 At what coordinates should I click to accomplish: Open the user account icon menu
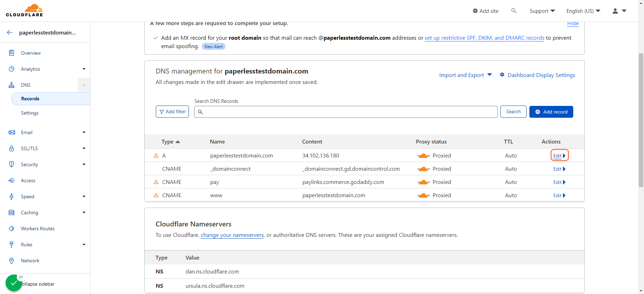[619, 11]
